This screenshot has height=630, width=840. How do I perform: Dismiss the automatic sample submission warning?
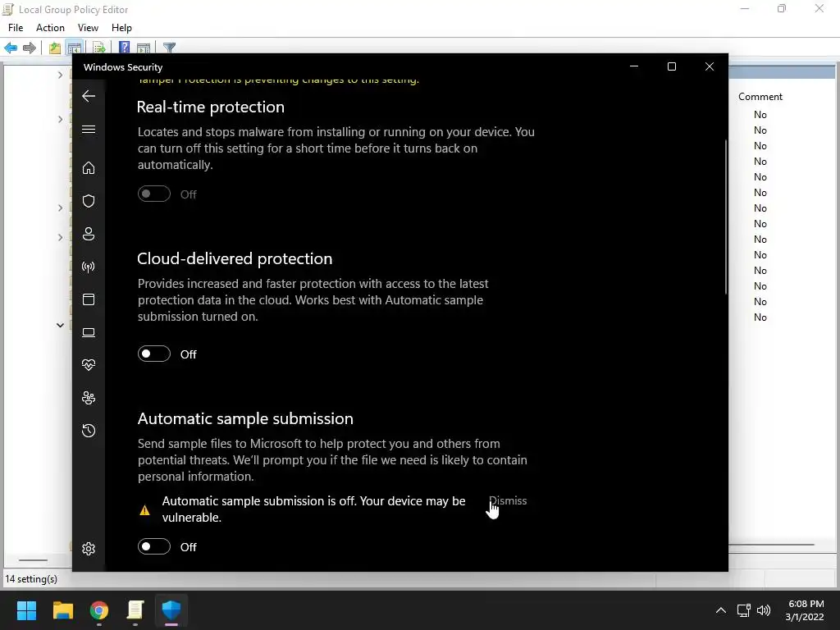tap(508, 501)
